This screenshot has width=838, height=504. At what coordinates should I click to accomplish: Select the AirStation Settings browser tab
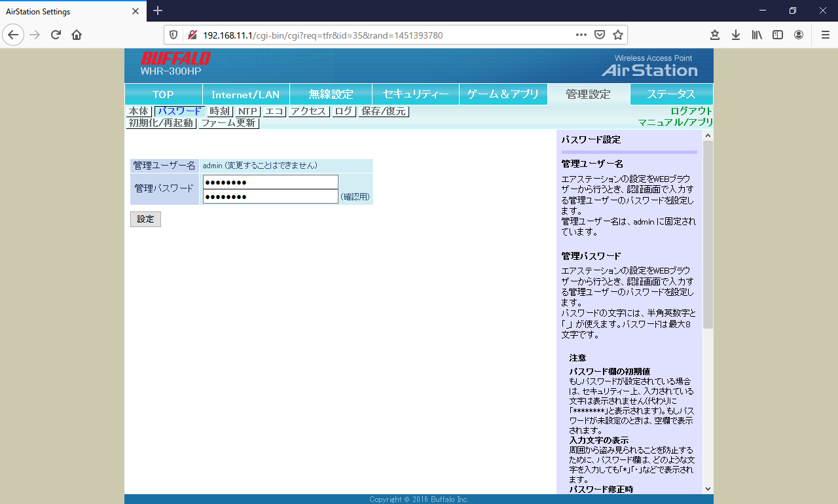pos(73,11)
